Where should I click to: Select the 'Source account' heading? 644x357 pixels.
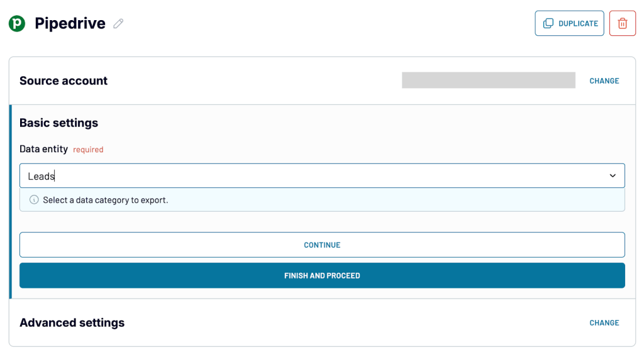click(x=64, y=80)
